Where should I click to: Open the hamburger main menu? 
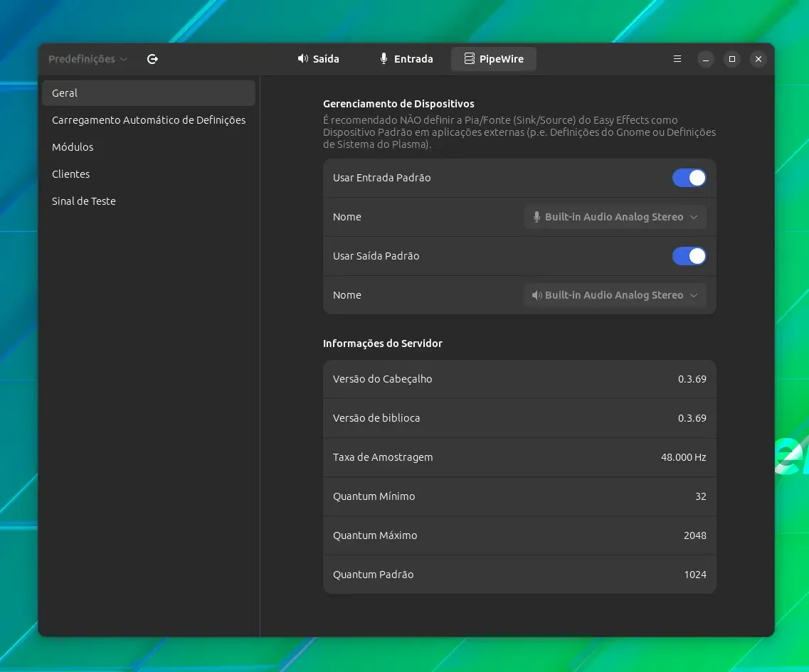point(677,59)
